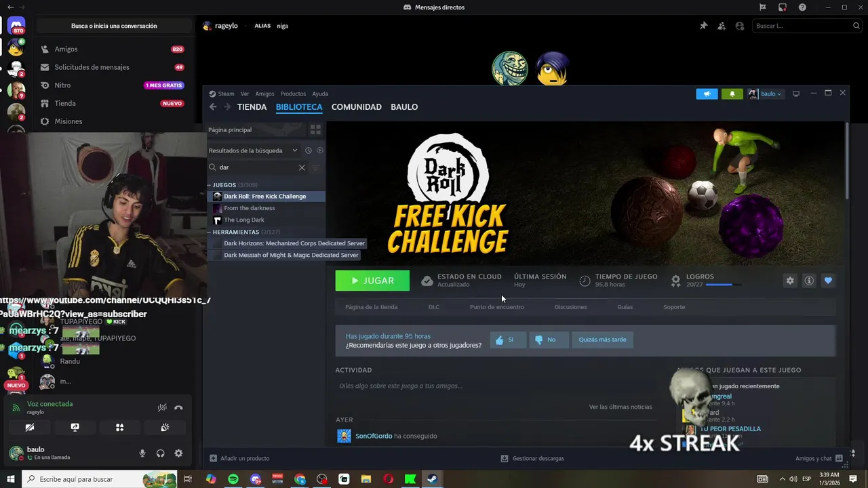Open TIENDA tab in Steam
This screenshot has width=868, height=488.
(252, 107)
